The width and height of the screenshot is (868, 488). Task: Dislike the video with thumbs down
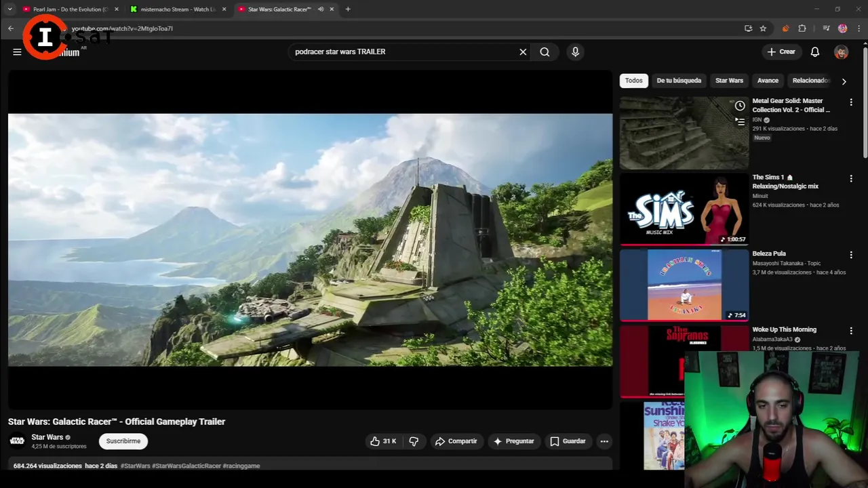click(x=414, y=441)
